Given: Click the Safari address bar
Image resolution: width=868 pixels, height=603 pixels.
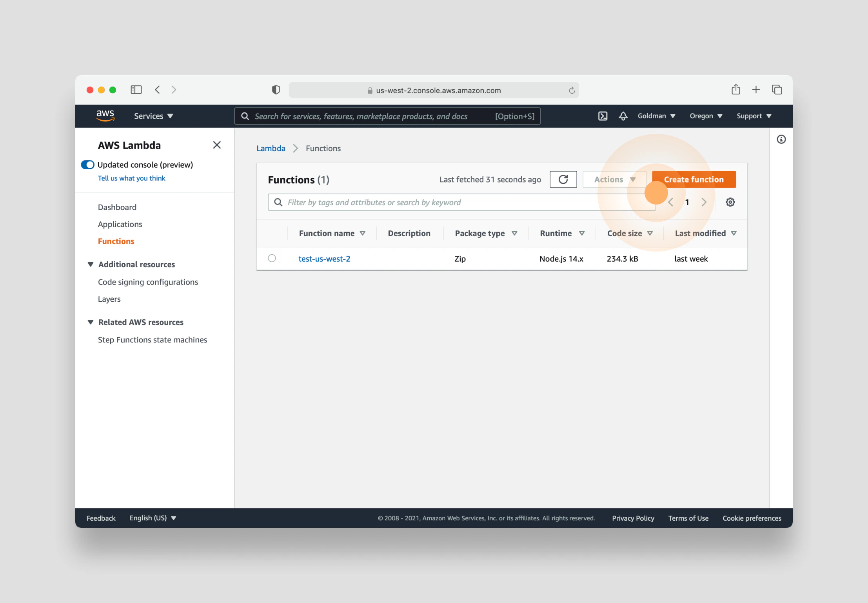Looking at the screenshot, I should click(434, 91).
